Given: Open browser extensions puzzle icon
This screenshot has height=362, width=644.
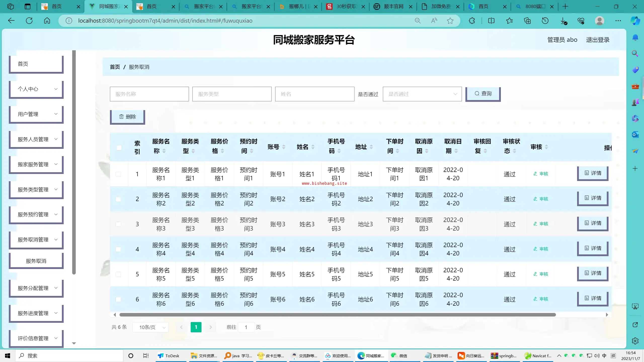Looking at the screenshot, I should [472, 21].
